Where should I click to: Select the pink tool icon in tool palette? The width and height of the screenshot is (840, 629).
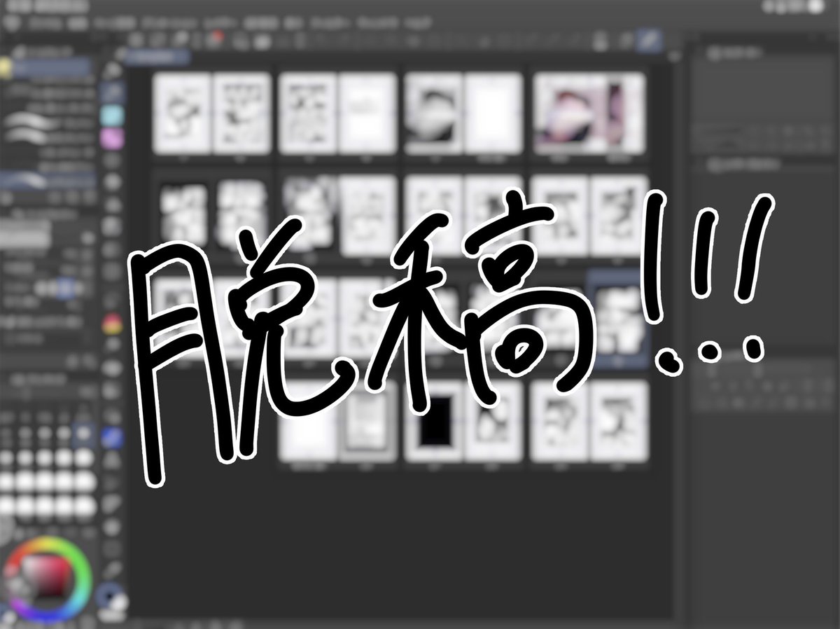coord(111,137)
